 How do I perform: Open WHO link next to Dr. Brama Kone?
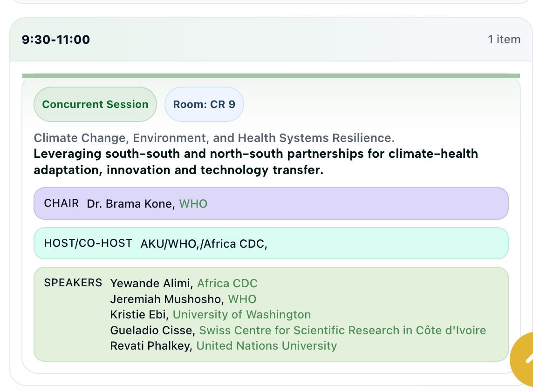pyautogui.click(x=193, y=204)
